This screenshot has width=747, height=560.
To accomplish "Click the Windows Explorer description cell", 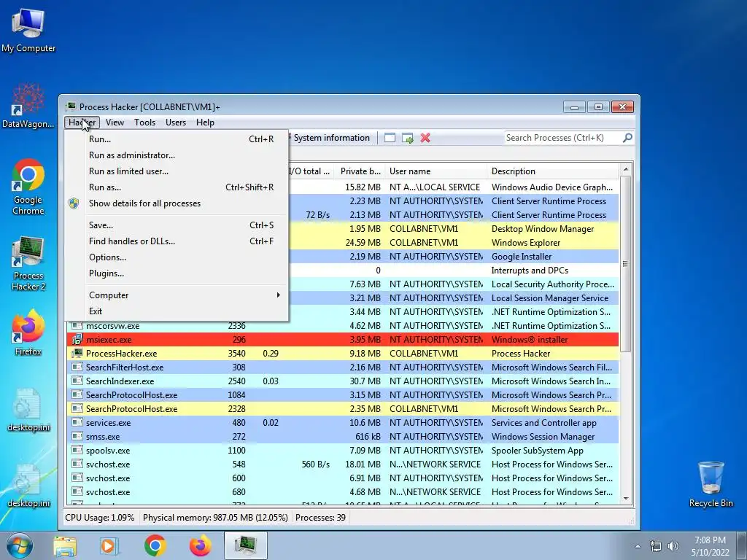I will click(x=526, y=243).
